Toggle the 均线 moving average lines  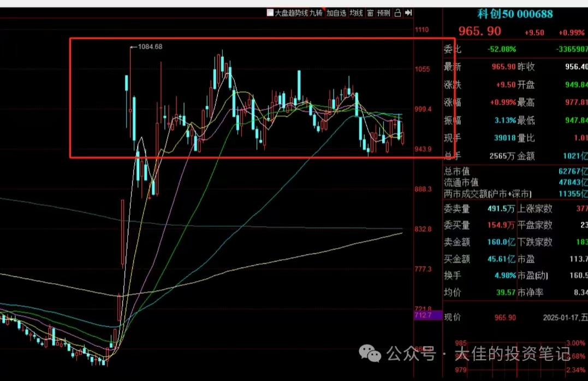click(356, 13)
